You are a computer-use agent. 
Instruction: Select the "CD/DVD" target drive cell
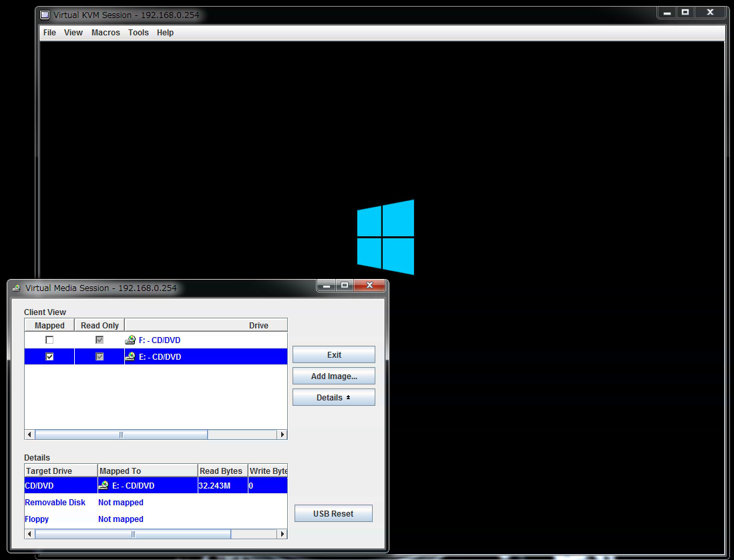click(x=61, y=486)
